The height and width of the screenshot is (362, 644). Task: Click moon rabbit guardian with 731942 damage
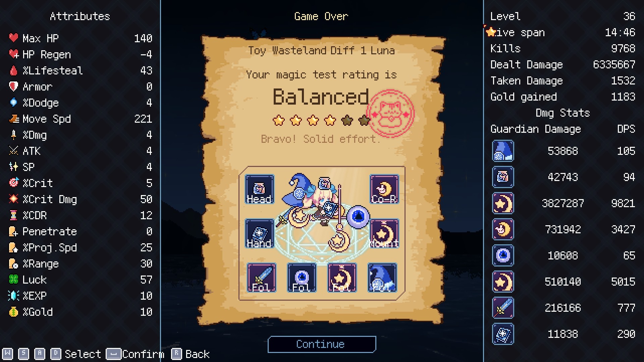tap(503, 229)
